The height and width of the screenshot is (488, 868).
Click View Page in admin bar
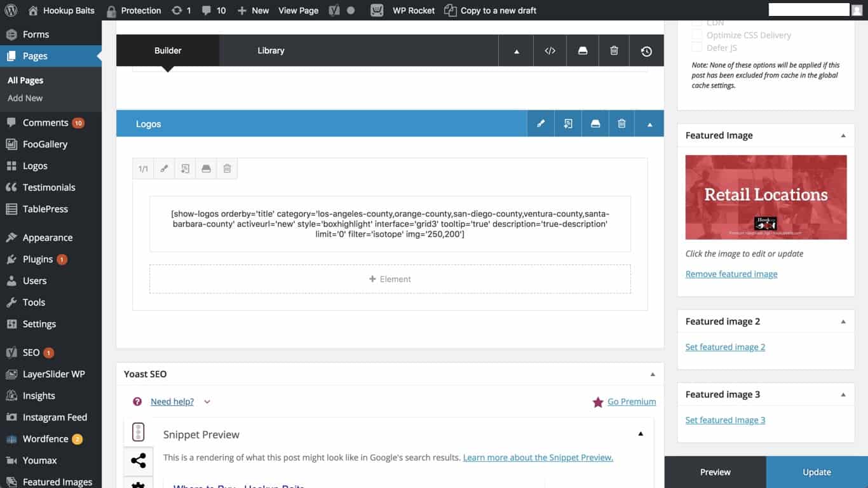(x=298, y=10)
